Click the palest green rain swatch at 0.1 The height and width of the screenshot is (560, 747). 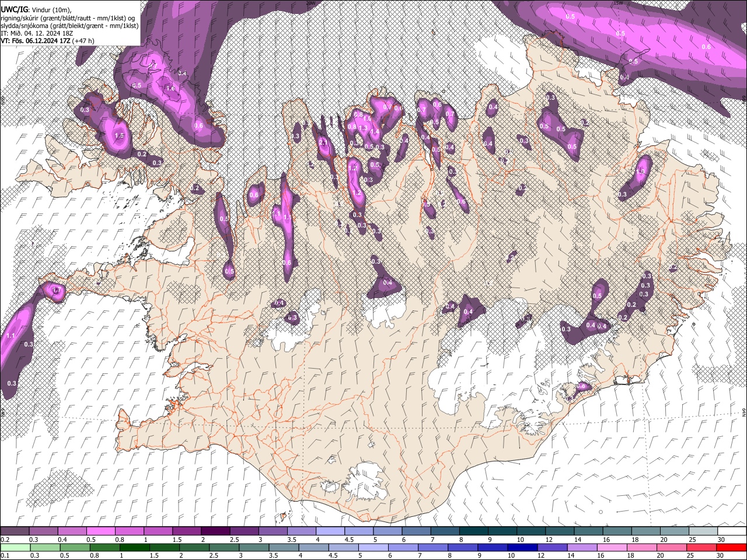click(15, 548)
